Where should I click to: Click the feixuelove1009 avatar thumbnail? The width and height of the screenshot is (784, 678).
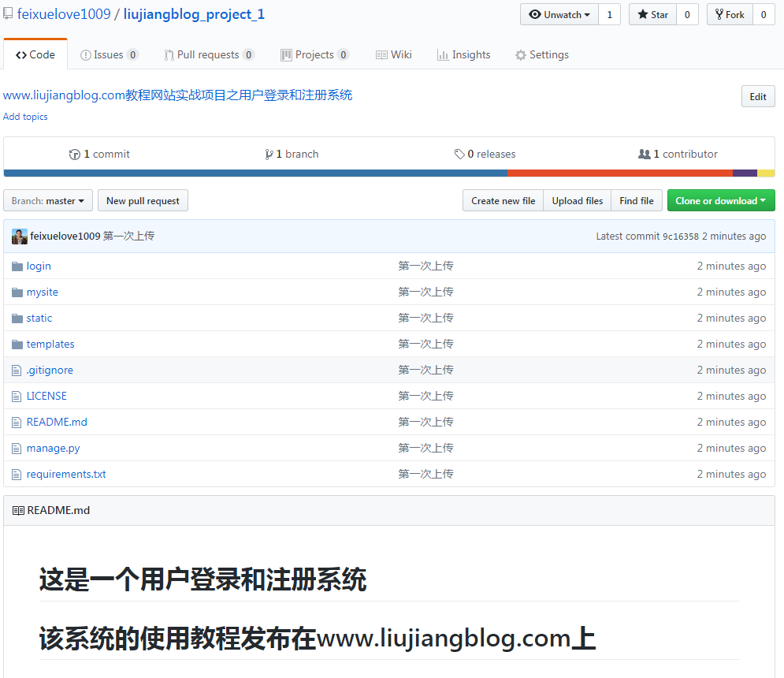point(20,237)
